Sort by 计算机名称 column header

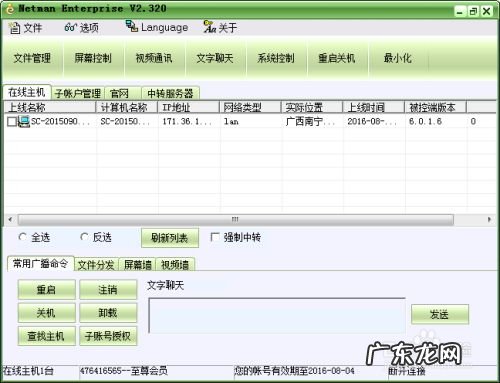pos(127,107)
